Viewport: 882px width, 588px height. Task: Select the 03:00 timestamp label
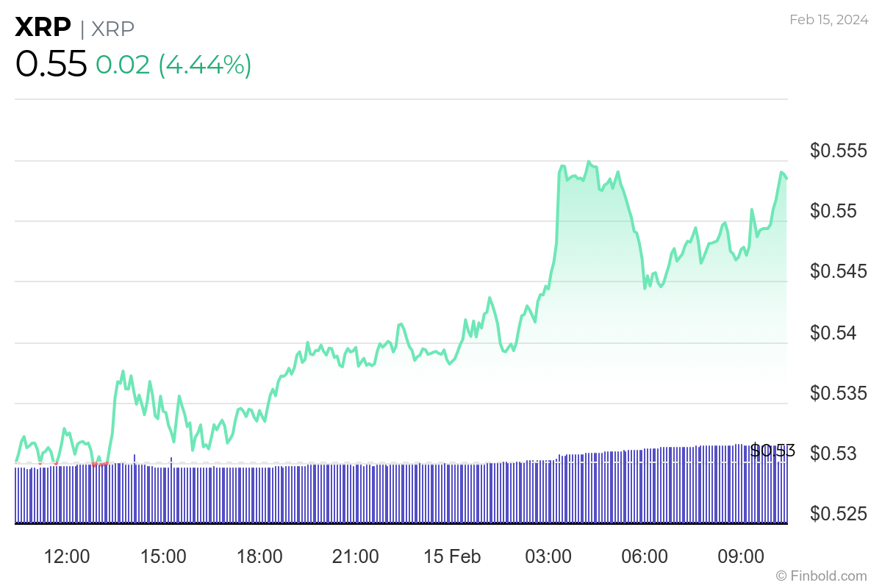click(x=550, y=557)
